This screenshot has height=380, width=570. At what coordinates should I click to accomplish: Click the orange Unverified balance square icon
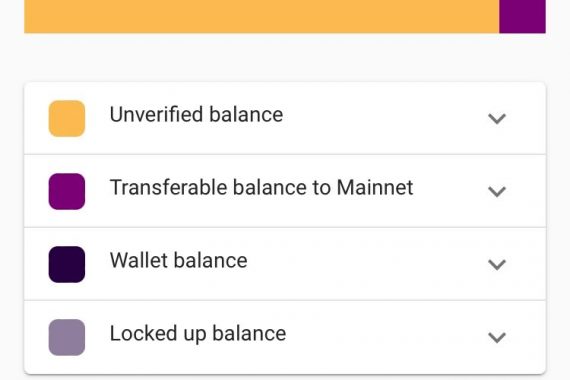[x=67, y=119]
